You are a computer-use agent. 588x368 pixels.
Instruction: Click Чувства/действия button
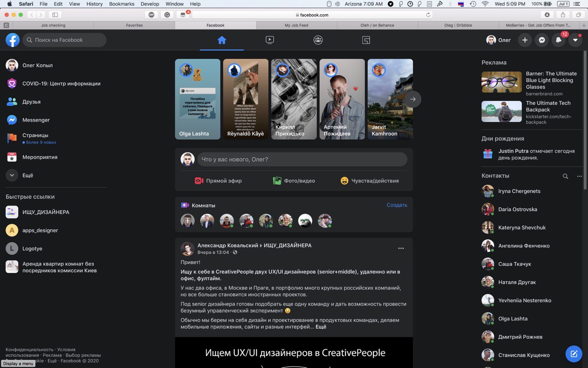tap(369, 181)
